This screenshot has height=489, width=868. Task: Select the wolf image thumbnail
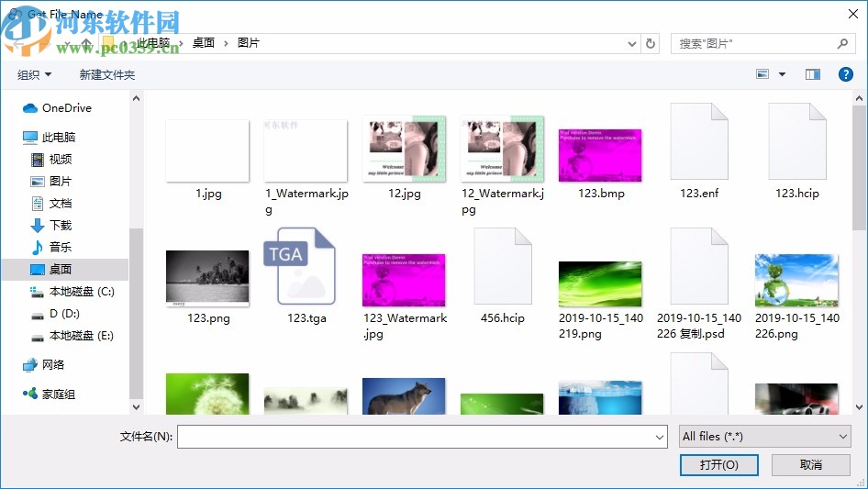(x=404, y=396)
